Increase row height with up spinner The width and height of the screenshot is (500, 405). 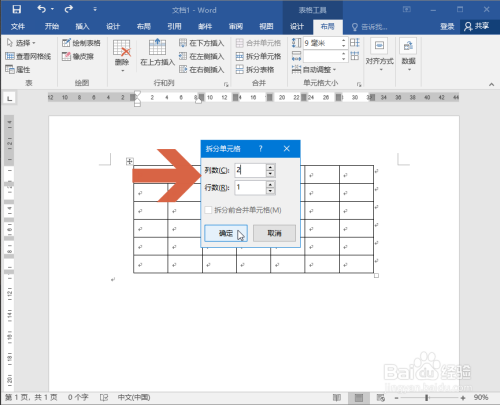[x=344, y=40]
